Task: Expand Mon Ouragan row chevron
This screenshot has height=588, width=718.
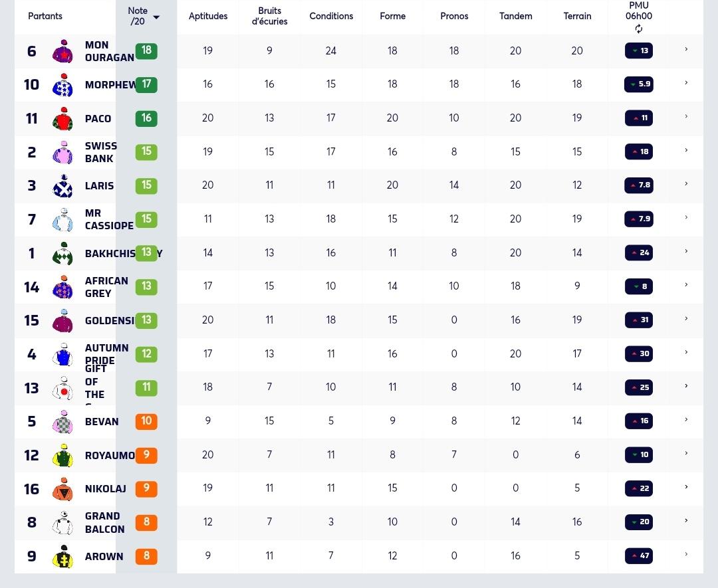Action: [686, 49]
